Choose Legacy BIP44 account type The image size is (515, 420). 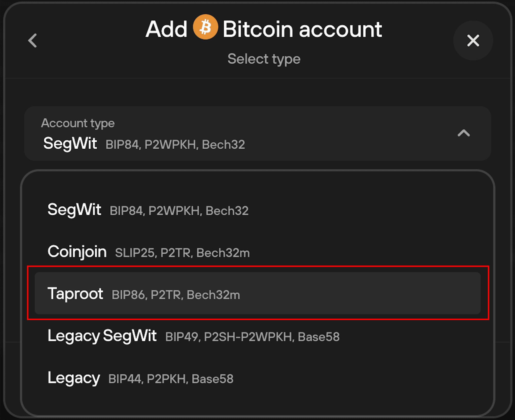(257, 378)
